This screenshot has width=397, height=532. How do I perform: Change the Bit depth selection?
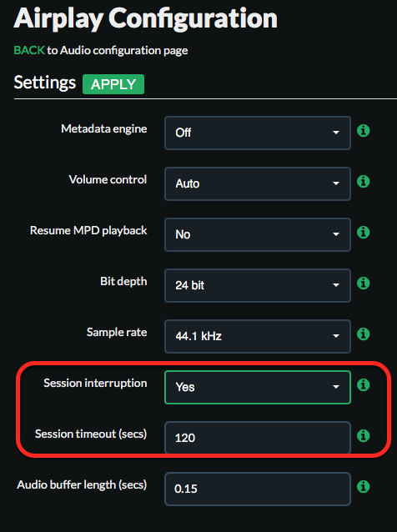point(258,286)
